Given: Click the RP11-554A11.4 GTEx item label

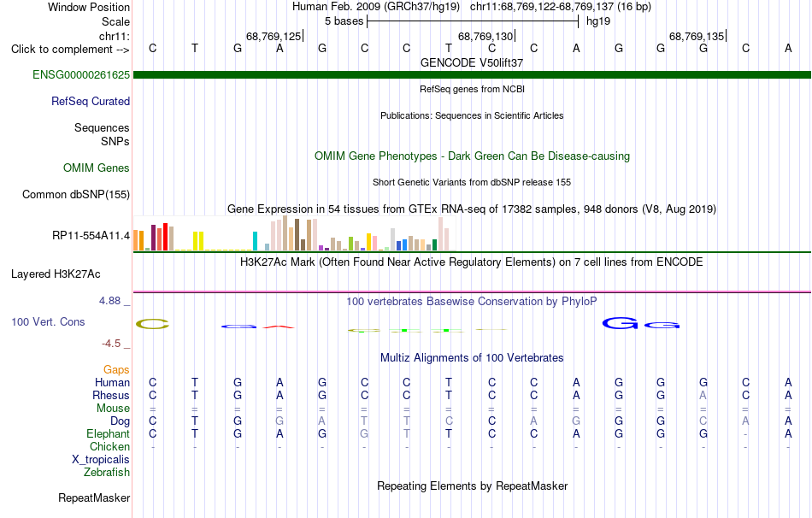Looking at the screenshot, I should [x=91, y=236].
